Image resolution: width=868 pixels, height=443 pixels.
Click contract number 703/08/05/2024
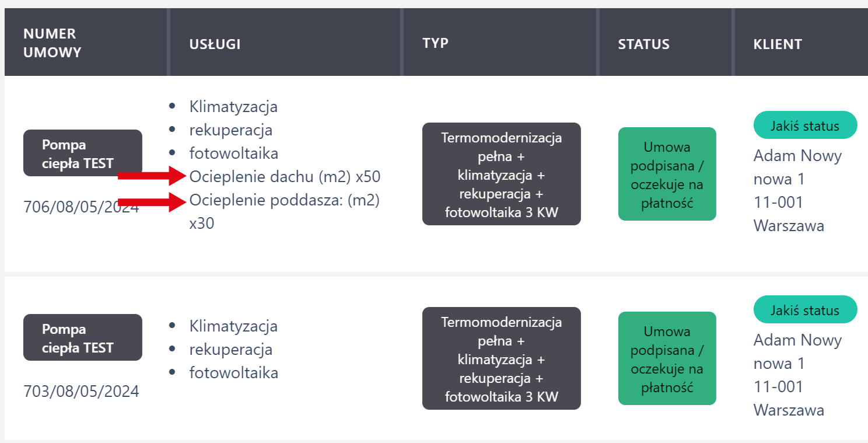(81, 391)
